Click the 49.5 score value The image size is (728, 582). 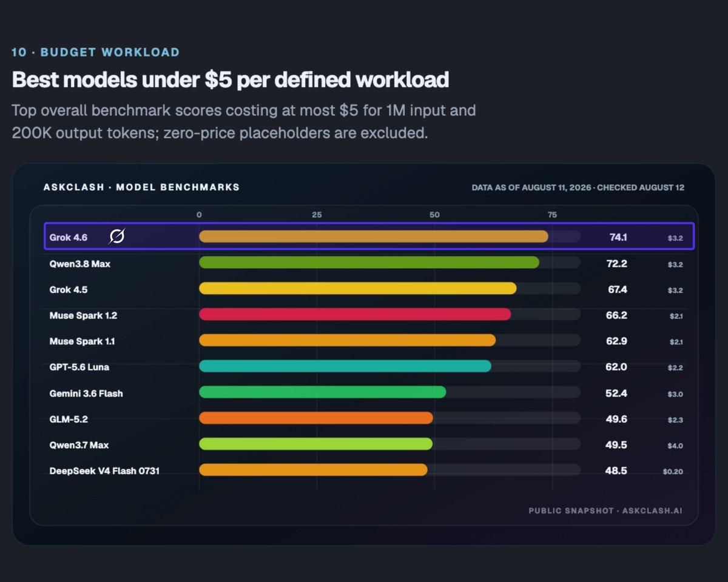coord(618,445)
